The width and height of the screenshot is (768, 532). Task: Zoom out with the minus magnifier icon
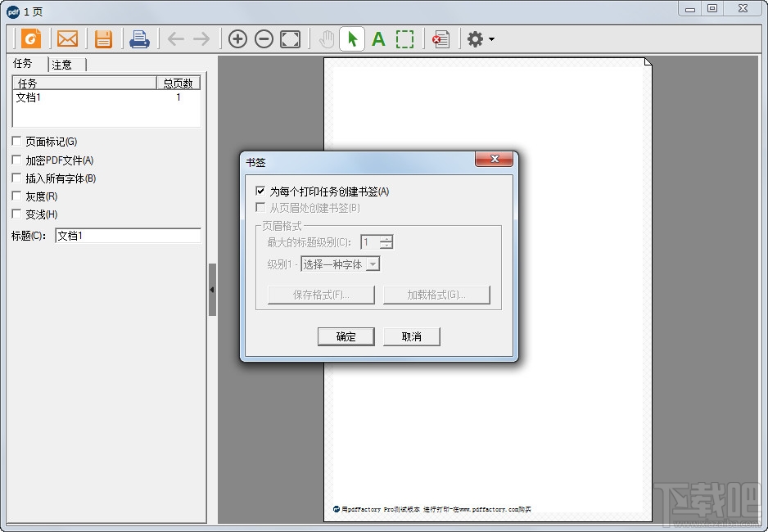(x=264, y=38)
